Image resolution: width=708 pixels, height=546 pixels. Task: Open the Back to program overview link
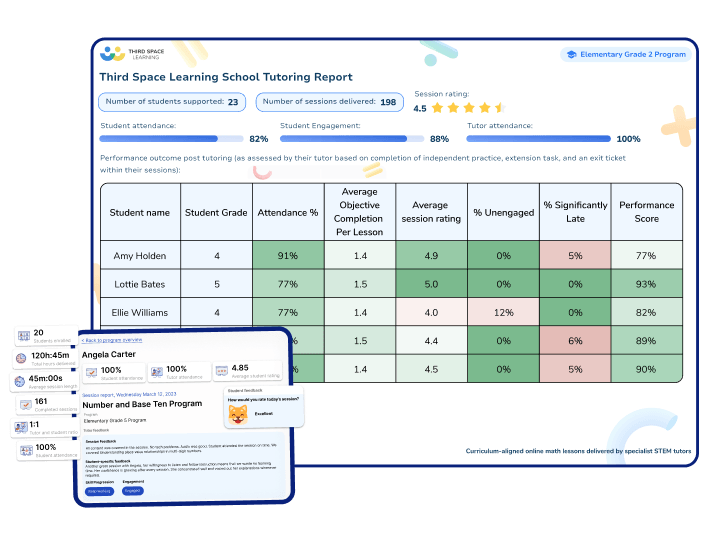pos(112,340)
